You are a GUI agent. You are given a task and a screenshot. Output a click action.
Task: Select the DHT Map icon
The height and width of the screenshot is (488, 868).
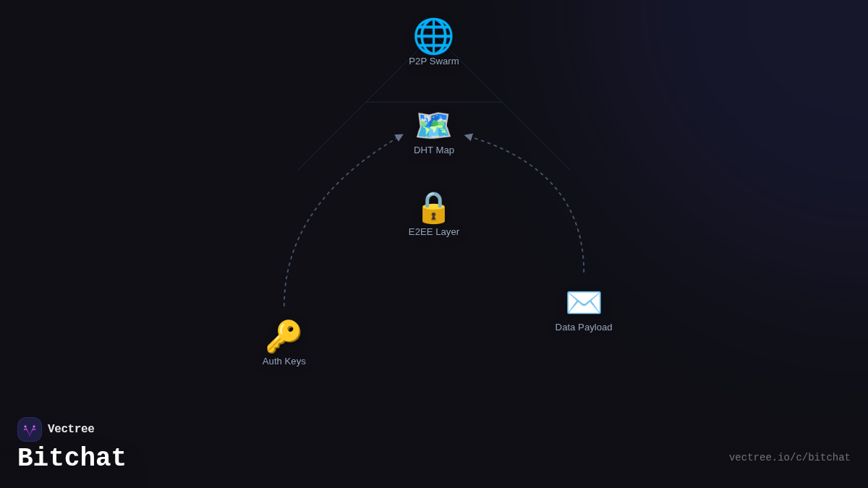point(433,126)
